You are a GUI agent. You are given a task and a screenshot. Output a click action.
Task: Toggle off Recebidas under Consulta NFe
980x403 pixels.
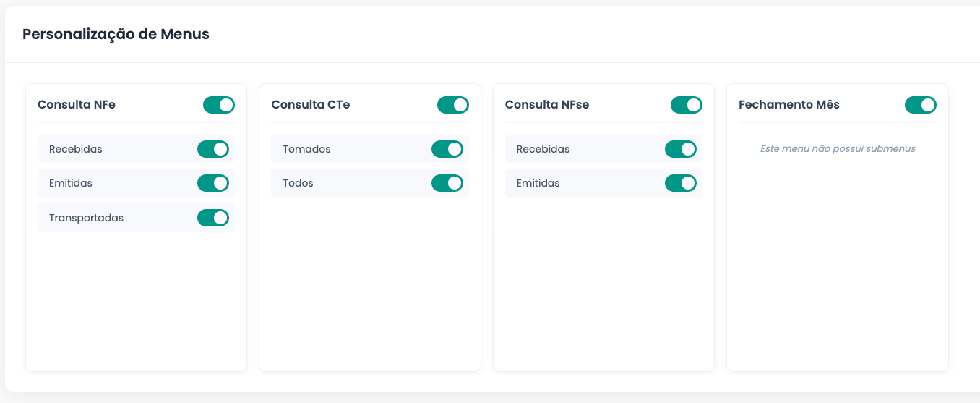[213, 149]
